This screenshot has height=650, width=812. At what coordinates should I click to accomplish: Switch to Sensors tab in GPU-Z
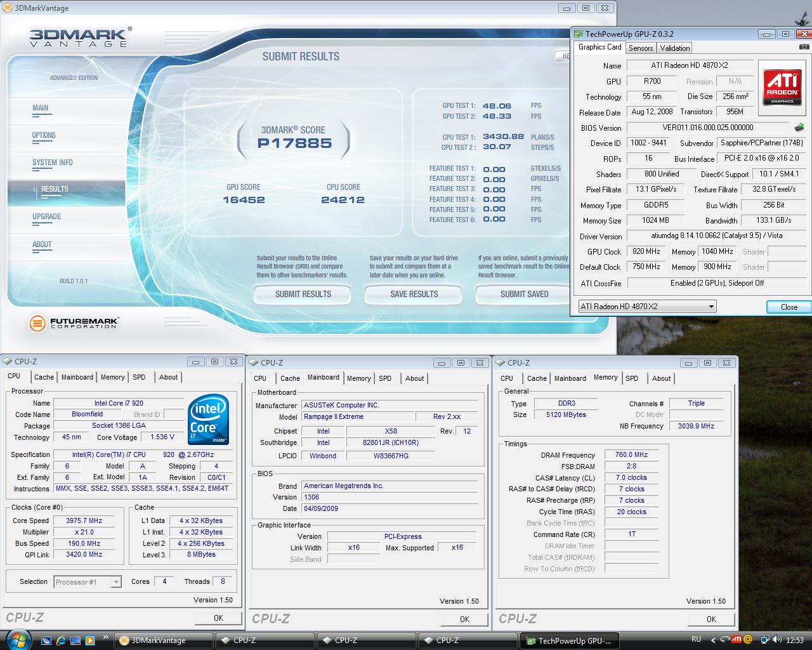(641, 48)
